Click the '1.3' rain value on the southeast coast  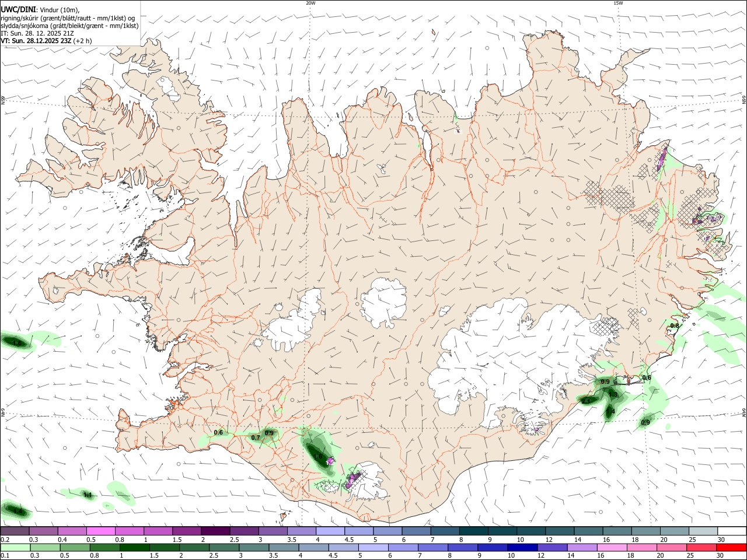click(x=613, y=395)
